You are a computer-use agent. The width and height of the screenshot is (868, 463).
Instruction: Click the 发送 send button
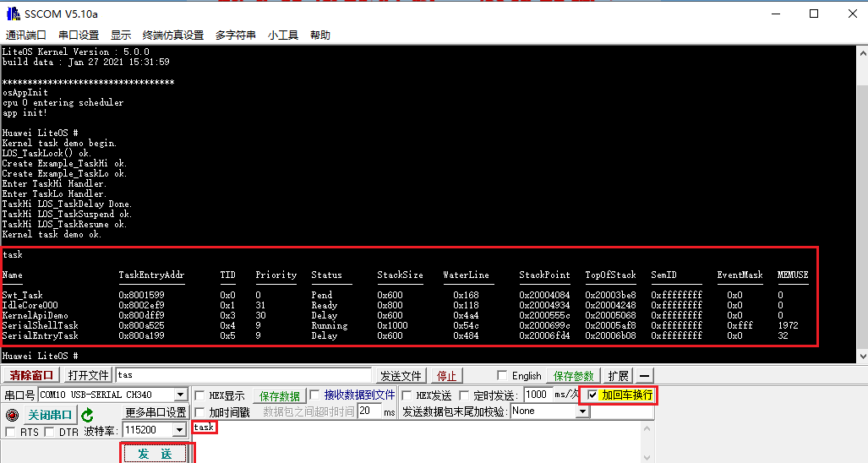[x=155, y=454]
